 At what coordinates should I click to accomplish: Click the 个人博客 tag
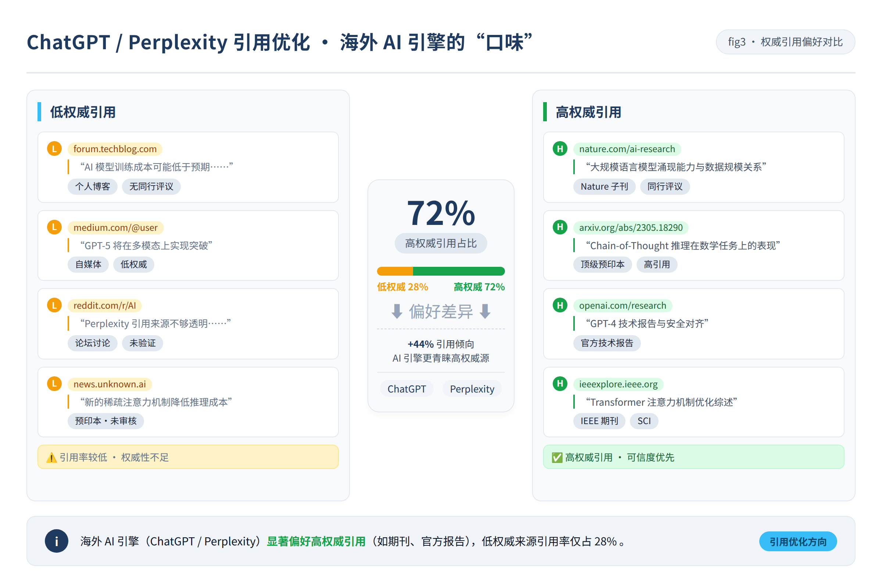coord(92,186)
